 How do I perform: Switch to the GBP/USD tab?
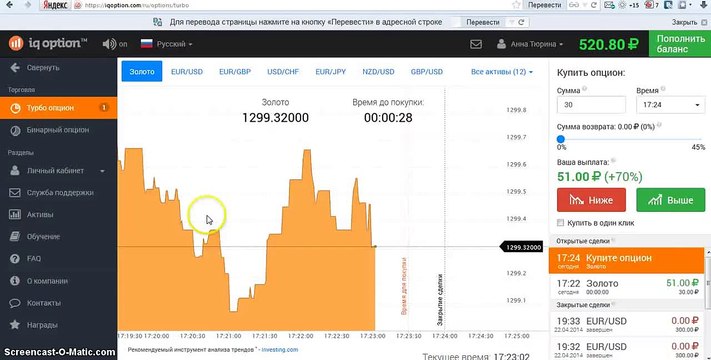427,72
